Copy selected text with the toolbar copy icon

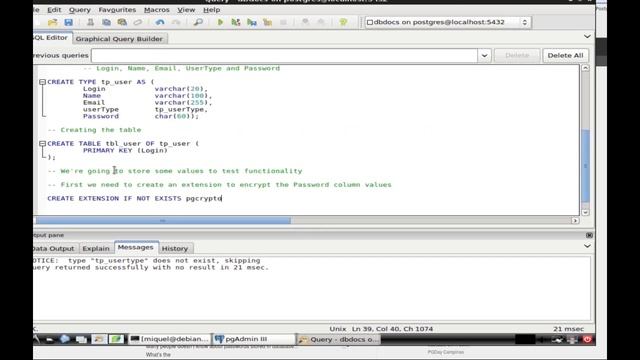(x=106, y=22)
